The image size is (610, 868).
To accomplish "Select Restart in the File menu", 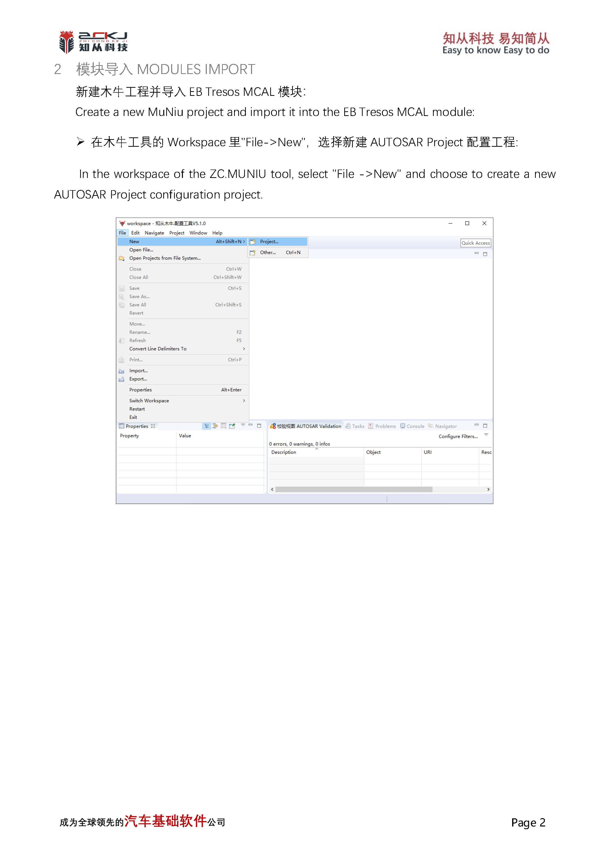I will pos(182,409).
